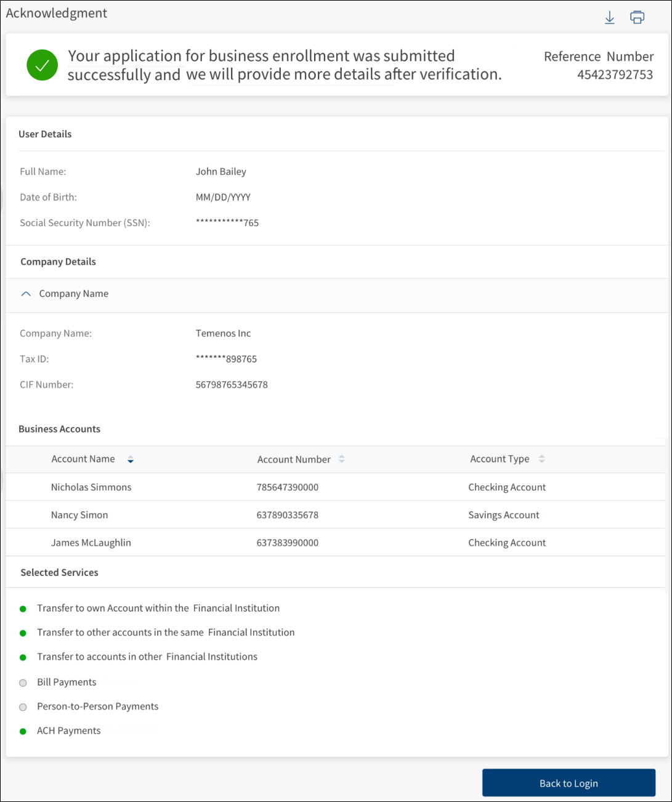Select the James McLaughlin account number
Viewport: 672px width, 802px height.
pos(288,543)
